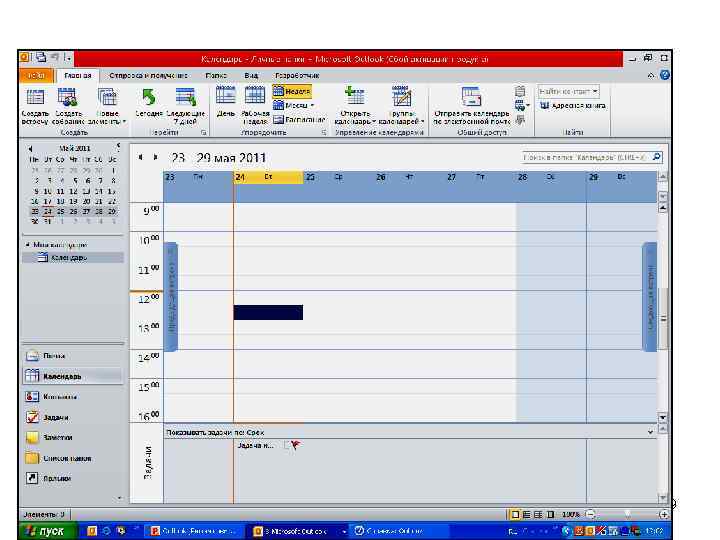Viewport: 720px width, 540px height.
Task: Open the Открыть календарь dropdown
Action: 355,106
